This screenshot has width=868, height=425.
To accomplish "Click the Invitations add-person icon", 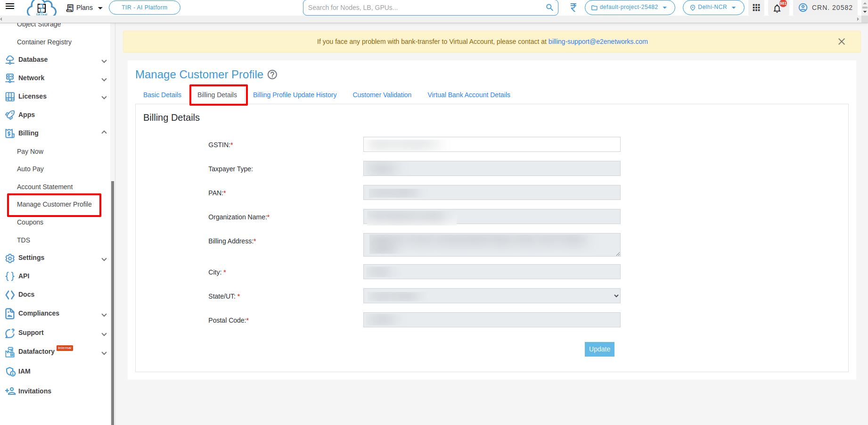I will click(10, 391).
